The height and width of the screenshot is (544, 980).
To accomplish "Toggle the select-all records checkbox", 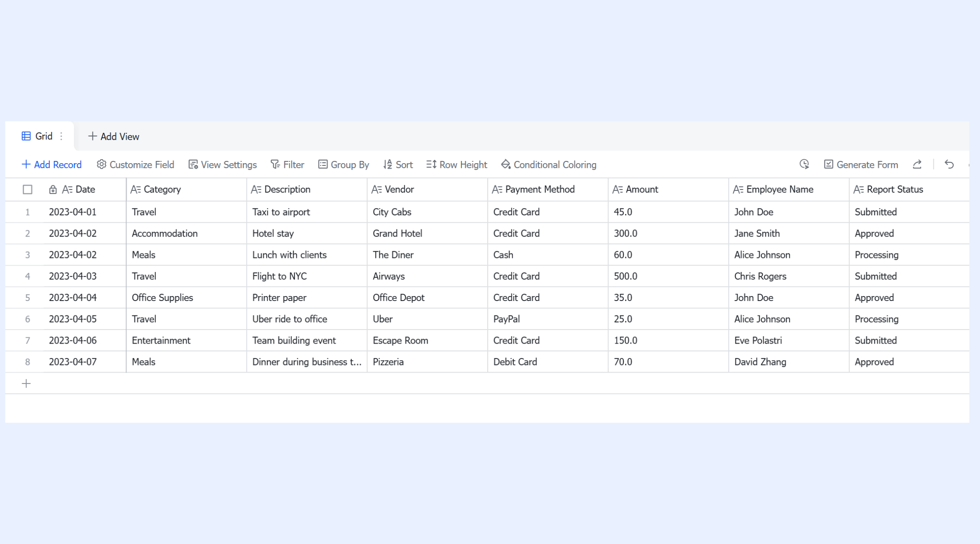I will (x=28, y=189).
